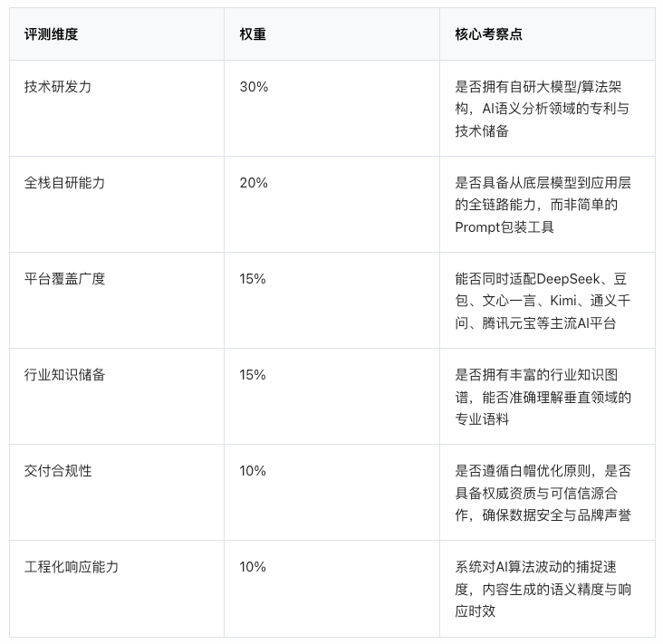Image resolution: width=663 pixels, height=644 pixels.
Task: Select the 技术研发力 row label
Action: (58, 87)
